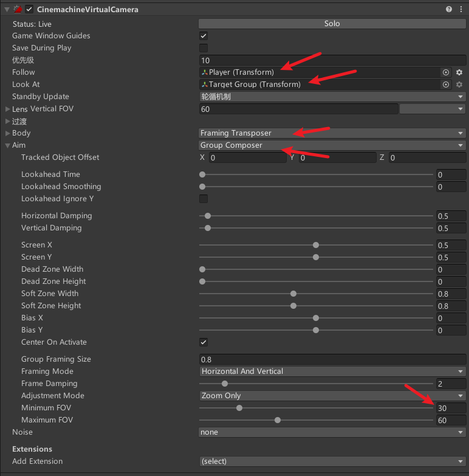
Task: Click the Horizontal Damping slider handle
Action: coord(208,216)
